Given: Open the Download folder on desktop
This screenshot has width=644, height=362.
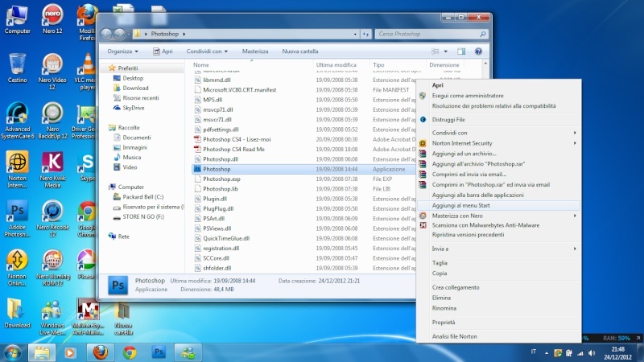Looking at the screenshot, I should [x=17, y=313].
